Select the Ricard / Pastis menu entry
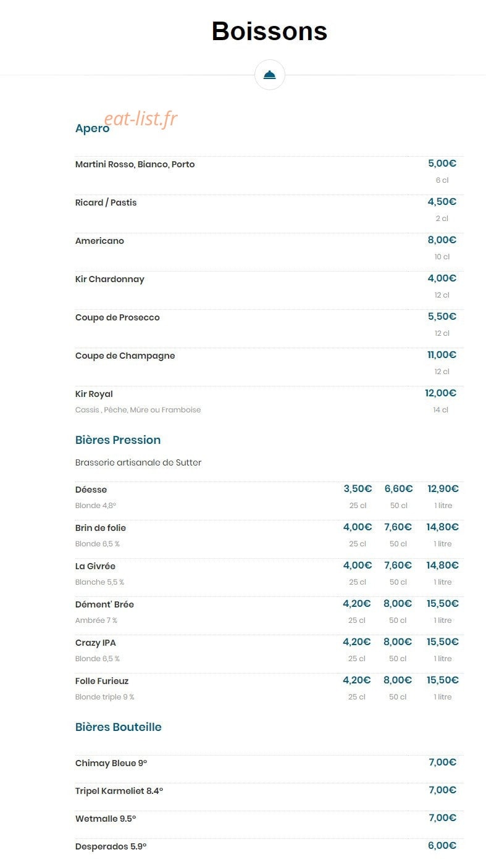Image resolution: width=486 pixels, height=868 pixels. [106, 202]
